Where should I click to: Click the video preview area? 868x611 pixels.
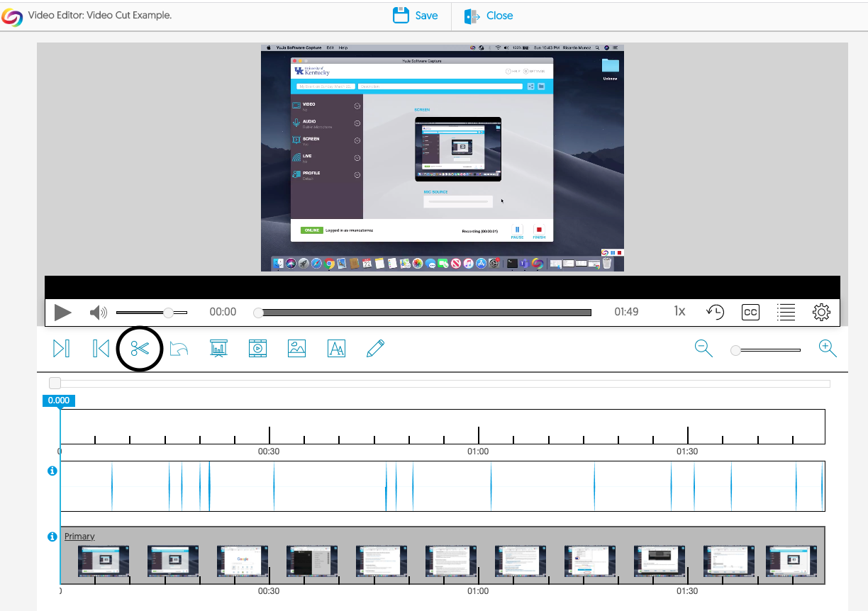443,157
